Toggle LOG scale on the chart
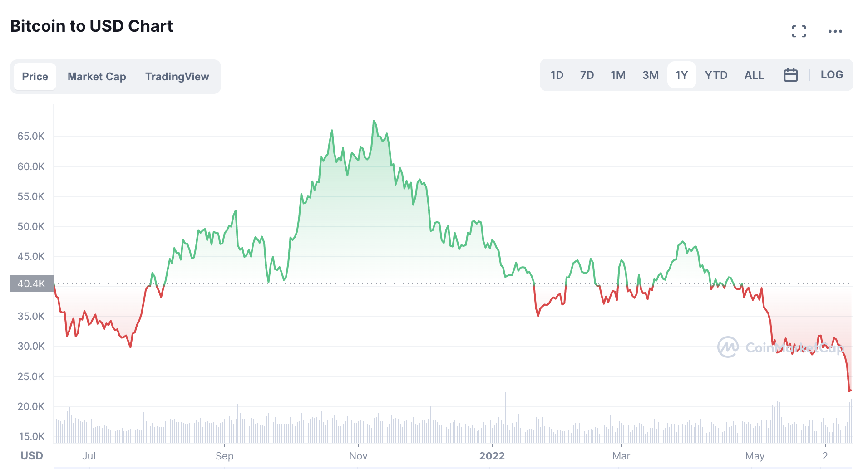The height and width of the screenshot is (469, 868). [831, 75]
